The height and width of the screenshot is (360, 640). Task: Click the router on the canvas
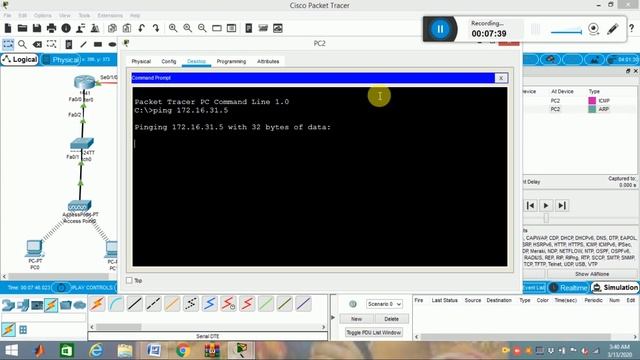(84, 82)
